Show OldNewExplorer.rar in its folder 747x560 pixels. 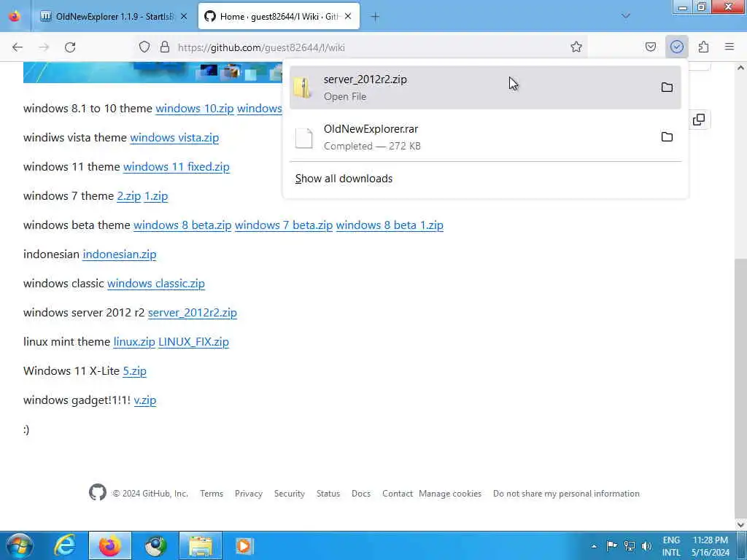(667, 137)
